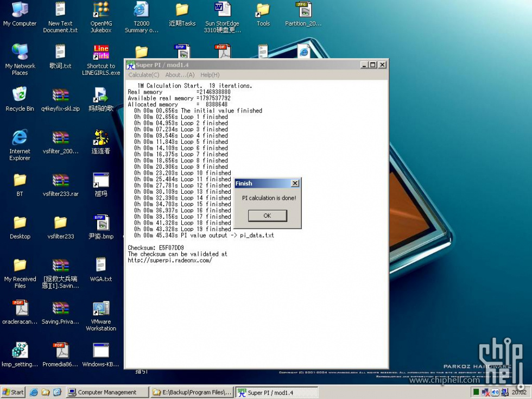This screenshot has height=399, width=532.
Task: Select the Shortcut to LINEGIRLS.exe icon
Action: (x=101, y=60)
